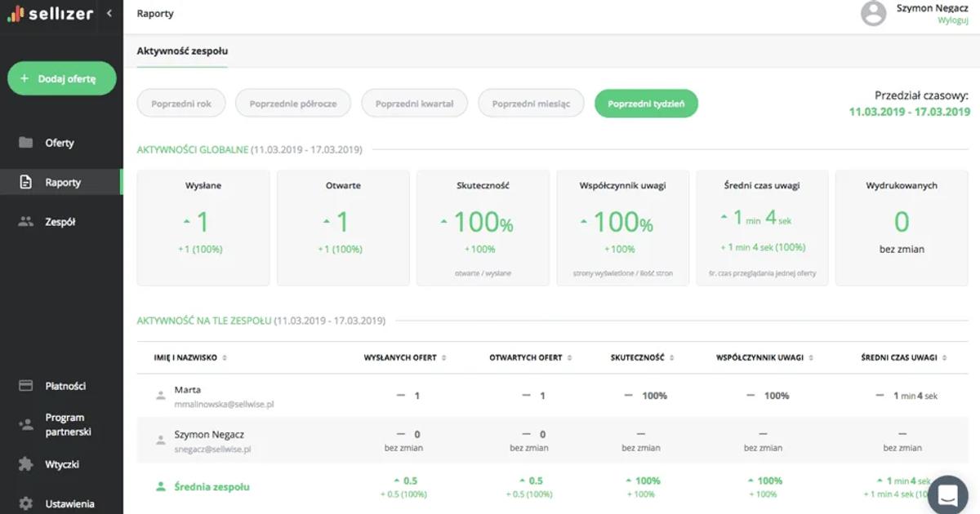Click the Wysłane statistics card
980x514 pixels.
203,228
